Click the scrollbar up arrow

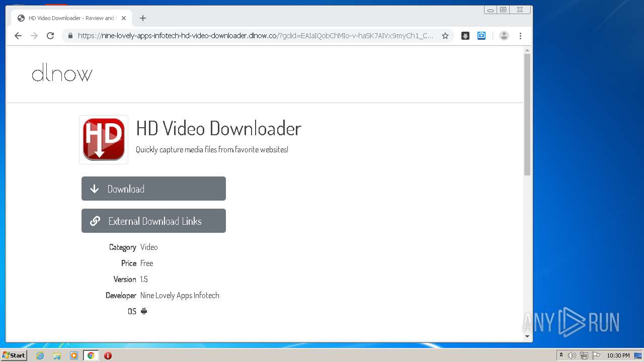(527, 50)
